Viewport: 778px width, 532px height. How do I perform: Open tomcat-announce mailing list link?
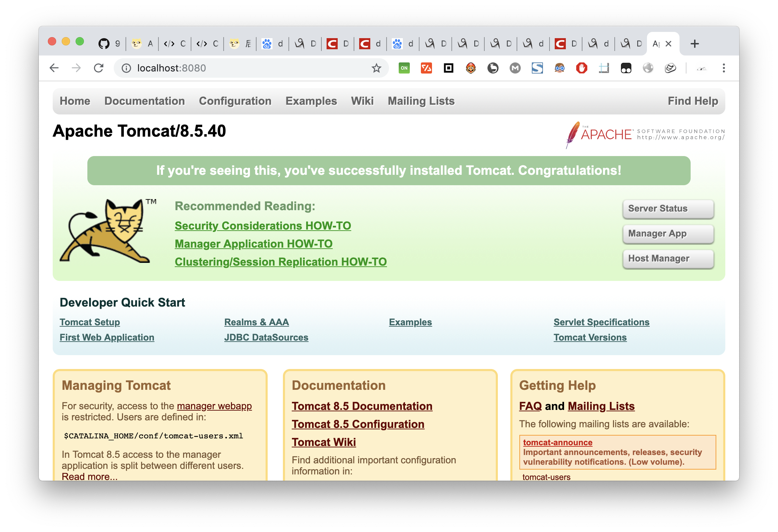point(558,443)
